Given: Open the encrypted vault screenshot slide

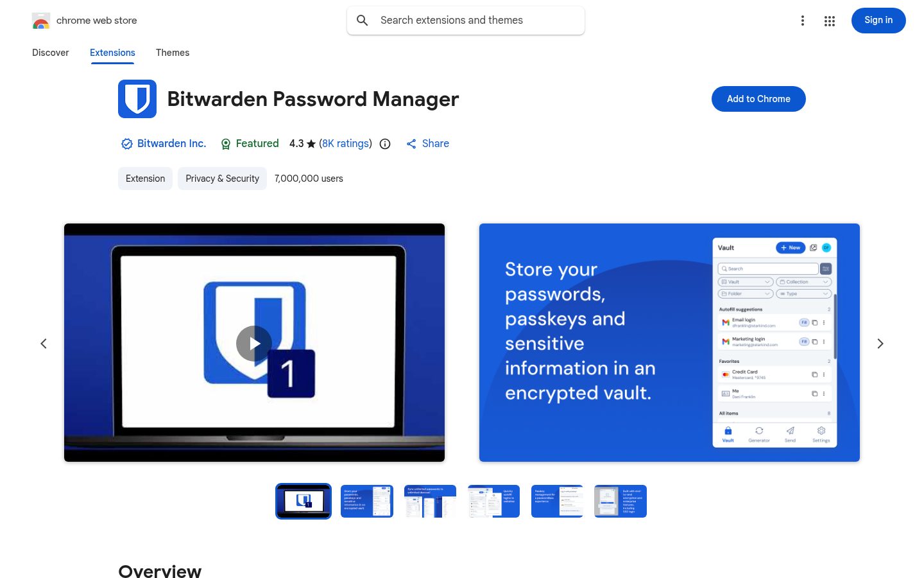Looking at the screenshot, I should coord(669,342).
